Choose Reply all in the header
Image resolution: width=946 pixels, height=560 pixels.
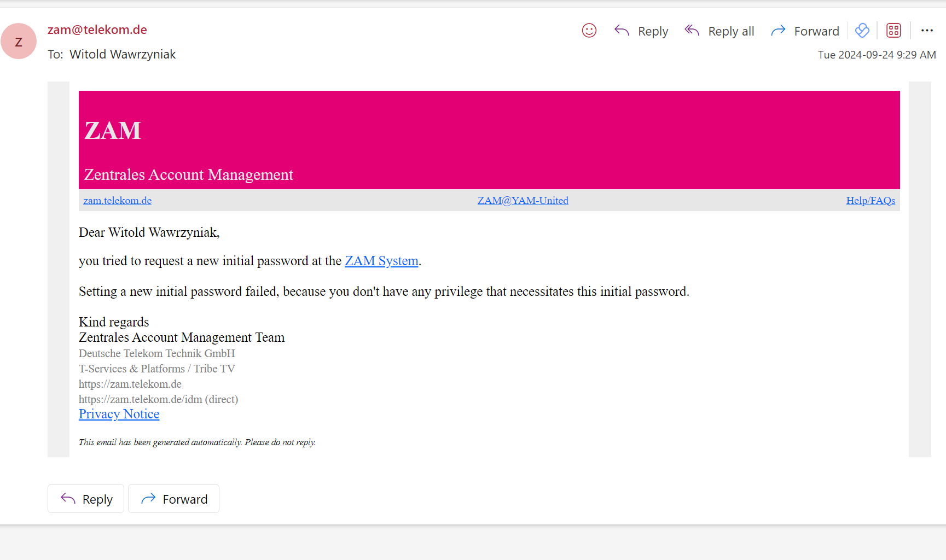click(x=719, y=31)
